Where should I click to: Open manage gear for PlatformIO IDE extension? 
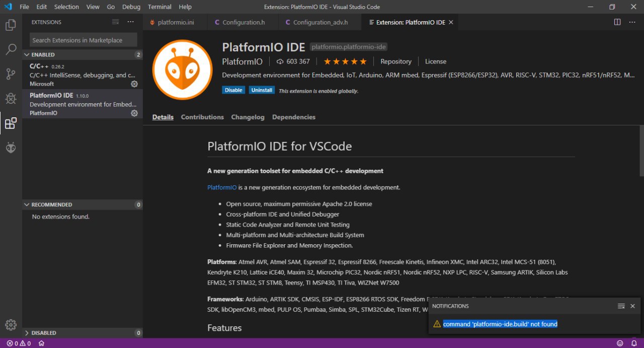[134, 113]
